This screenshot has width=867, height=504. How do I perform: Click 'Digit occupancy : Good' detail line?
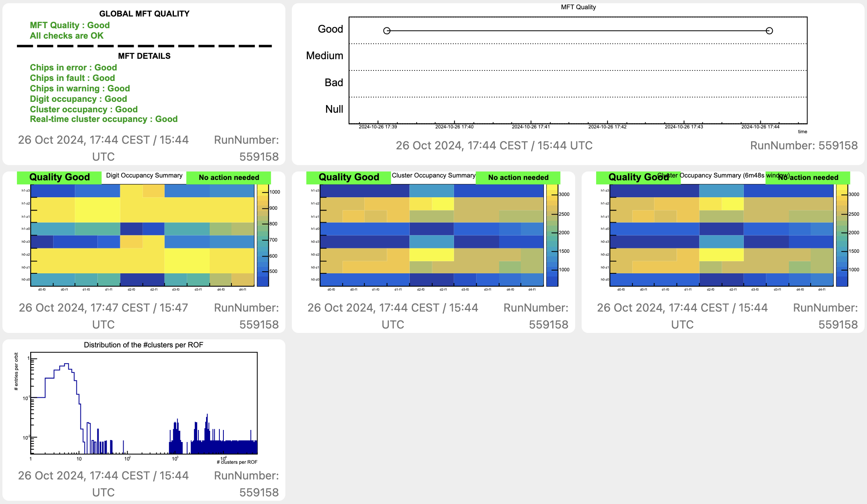click(x=78, y=99)
